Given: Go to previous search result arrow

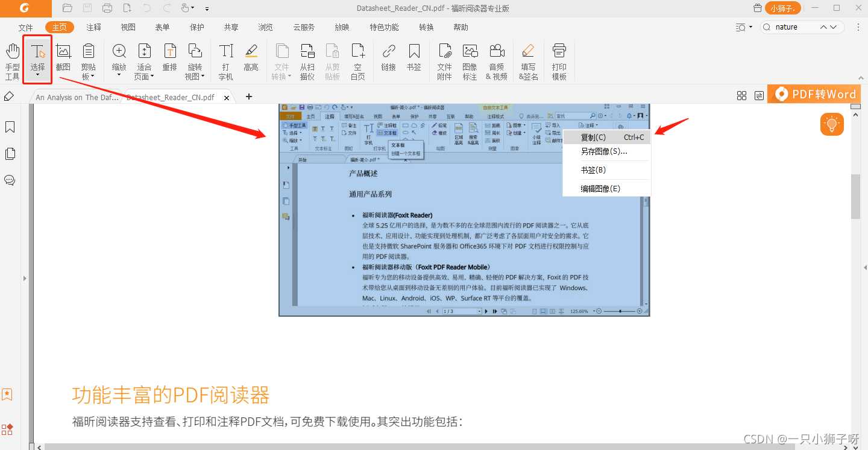Looking at the screenshot, I should click(x=824, y=27).
